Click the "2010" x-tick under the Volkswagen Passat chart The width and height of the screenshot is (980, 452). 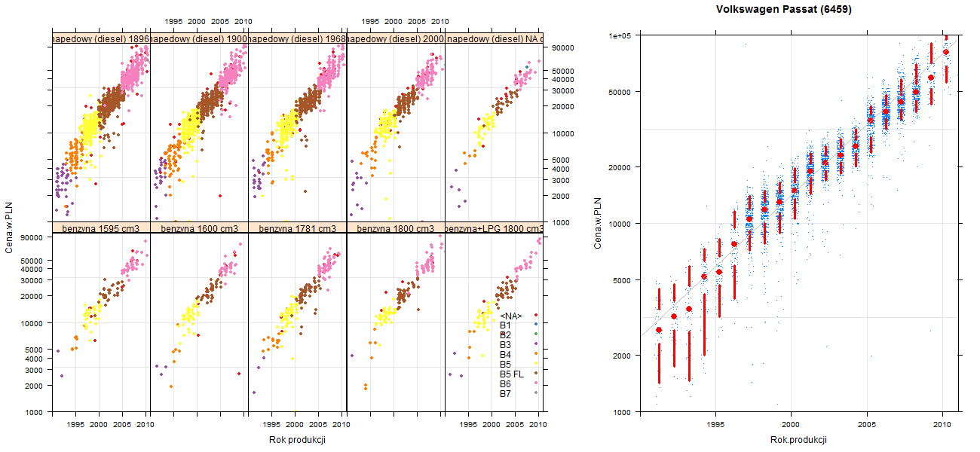pos(942,425)
